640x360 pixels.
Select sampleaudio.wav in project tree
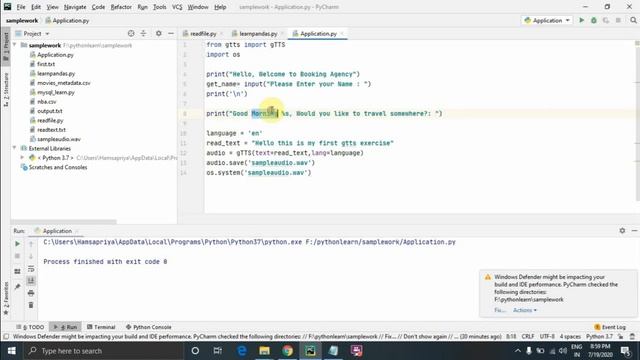coord(59,139)
